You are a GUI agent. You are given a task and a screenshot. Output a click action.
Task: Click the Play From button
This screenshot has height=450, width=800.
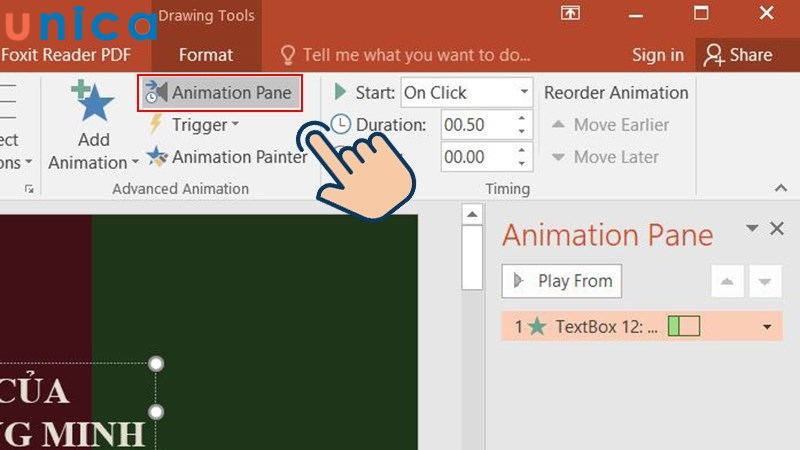click(562, 281)
